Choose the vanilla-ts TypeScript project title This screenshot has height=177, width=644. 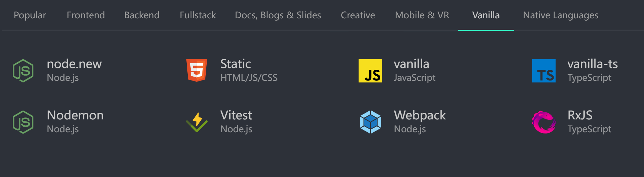tap(593, 64)
